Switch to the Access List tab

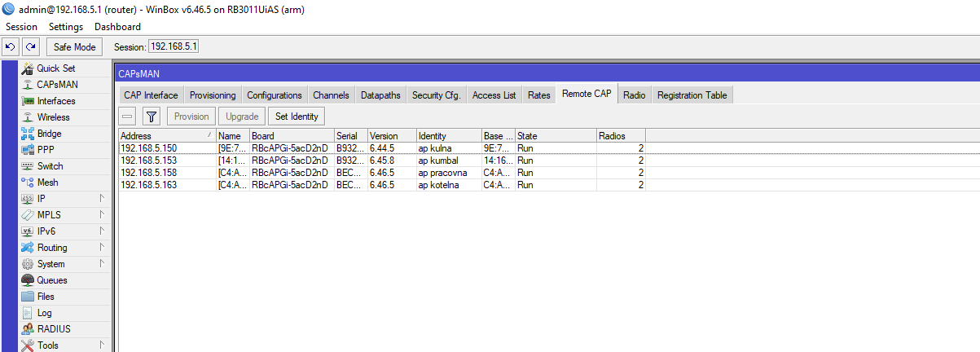pyautogui.click(x=494, y=95)
